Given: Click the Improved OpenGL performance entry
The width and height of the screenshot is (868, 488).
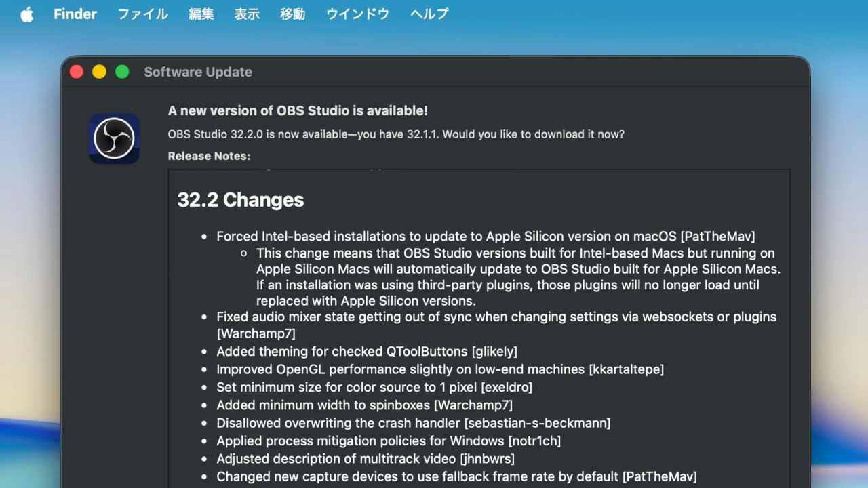Looking at the screenshot, I should click(440, 369).
